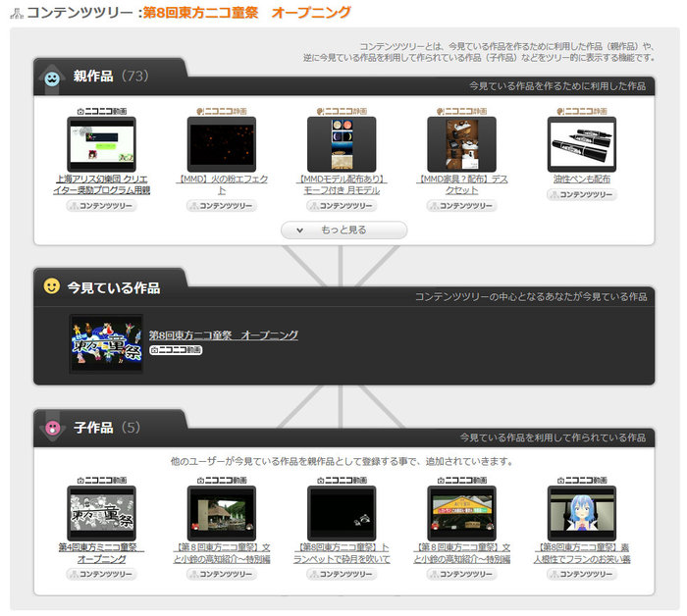Click note 他のユーザーが今見ている作品を親作品として登録する事で
The width and height of the screenshot is (687, 616).
tap(342, 461)
